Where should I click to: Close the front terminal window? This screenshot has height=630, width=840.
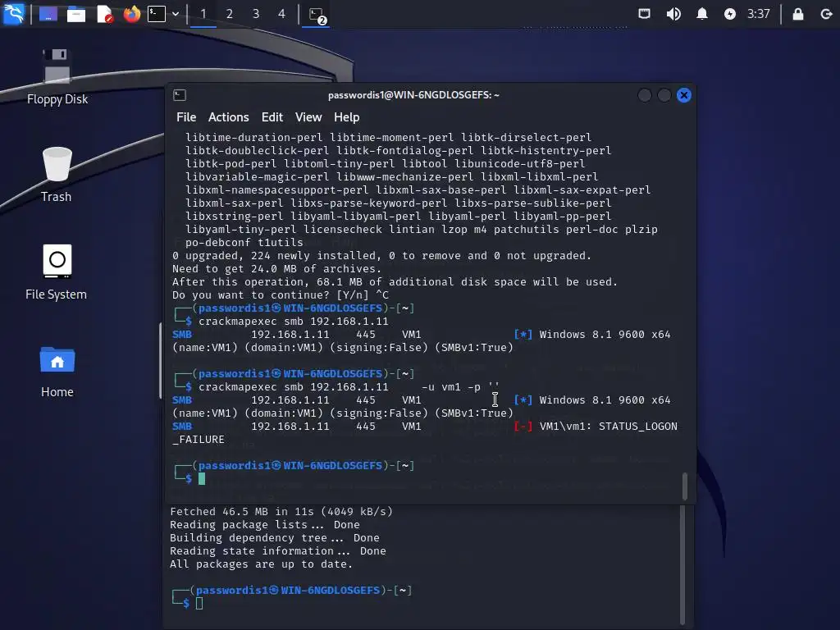(x=684, y=95)
